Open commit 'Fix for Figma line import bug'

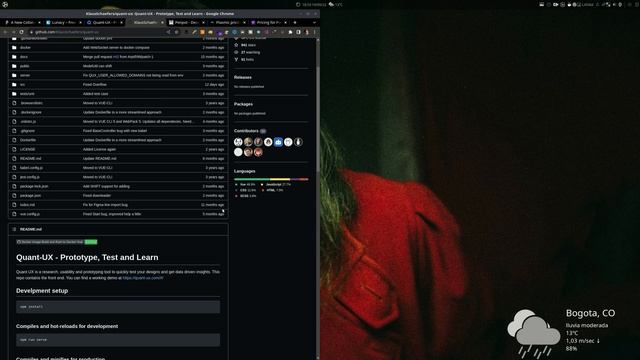coord(105,205)
